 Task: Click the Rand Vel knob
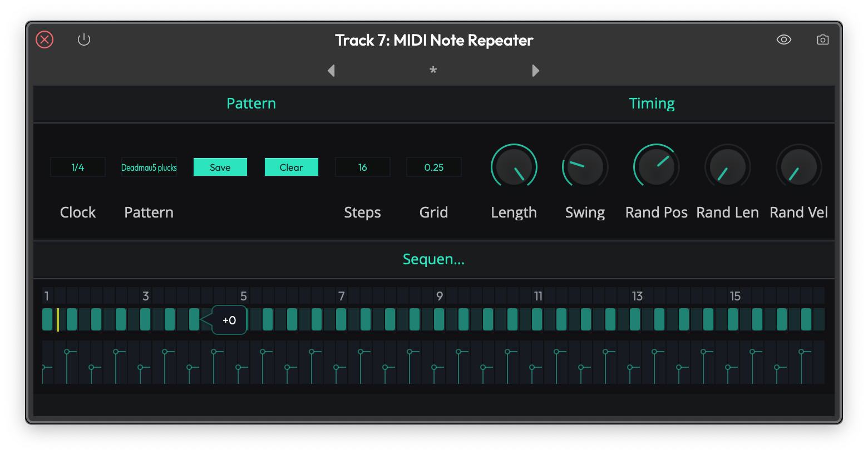tap(799, 167)
